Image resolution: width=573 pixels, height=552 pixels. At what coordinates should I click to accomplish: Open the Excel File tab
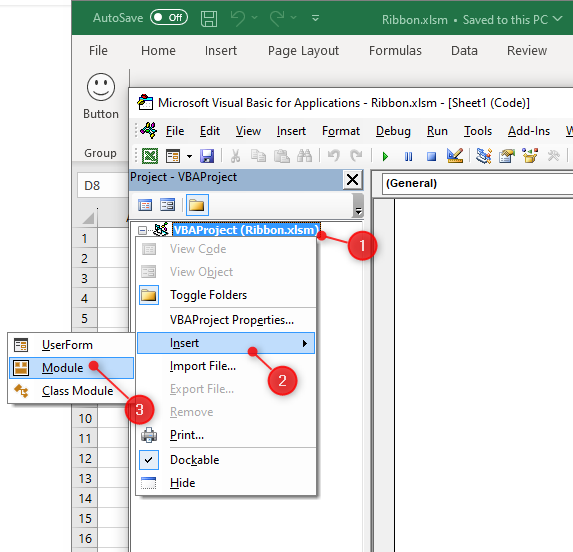(98, 50)
